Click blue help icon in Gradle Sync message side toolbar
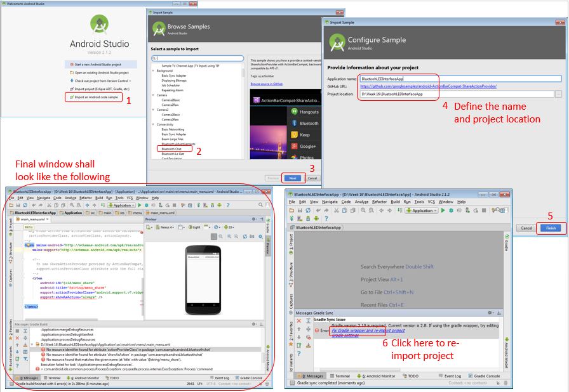Viewport: 569px width, 392px height. (298, 353)
